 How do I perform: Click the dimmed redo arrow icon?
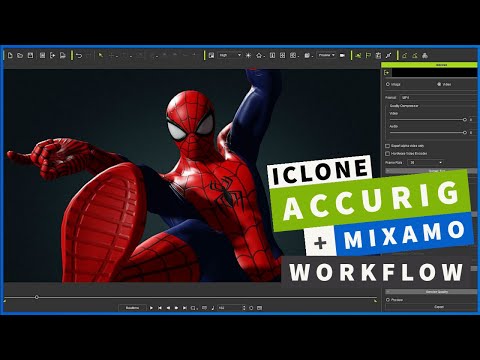tap(89, 55)
